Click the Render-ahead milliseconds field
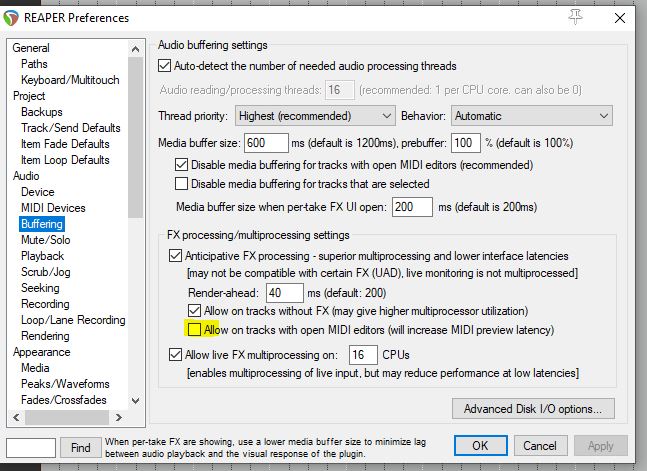Image resolution: width=647 pixels, height=471 pixels. click(285, 293)
